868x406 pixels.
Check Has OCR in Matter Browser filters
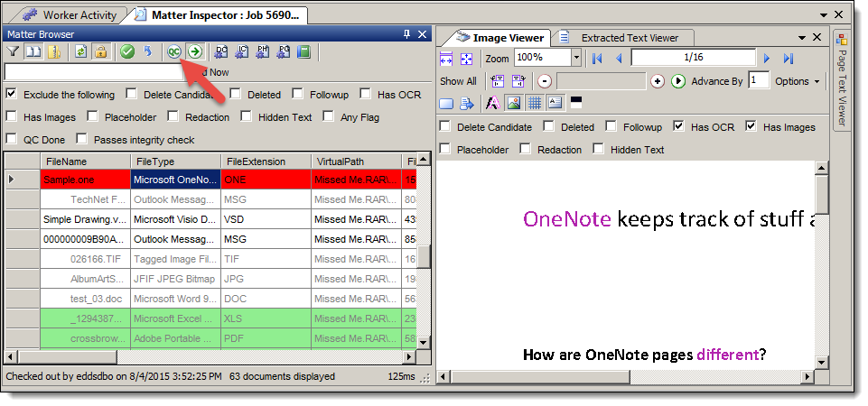tap(366, 94)
